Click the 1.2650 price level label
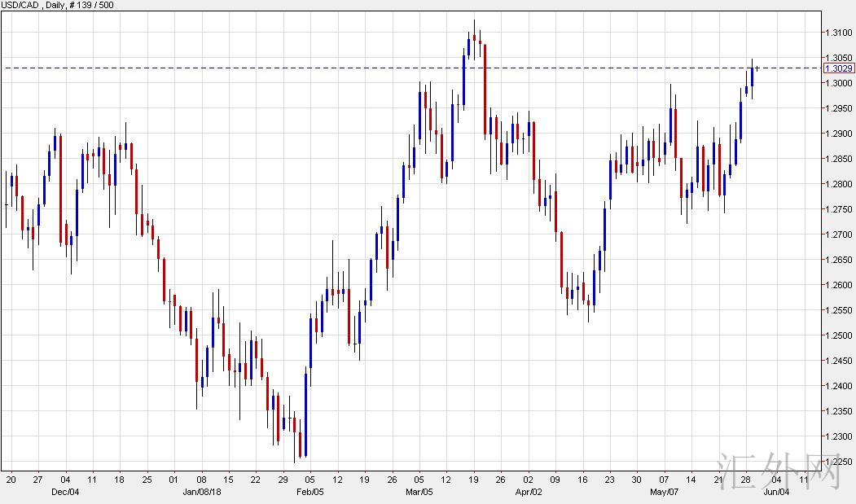The width and height of the screenshot is (856, 504). coord(837,260)
